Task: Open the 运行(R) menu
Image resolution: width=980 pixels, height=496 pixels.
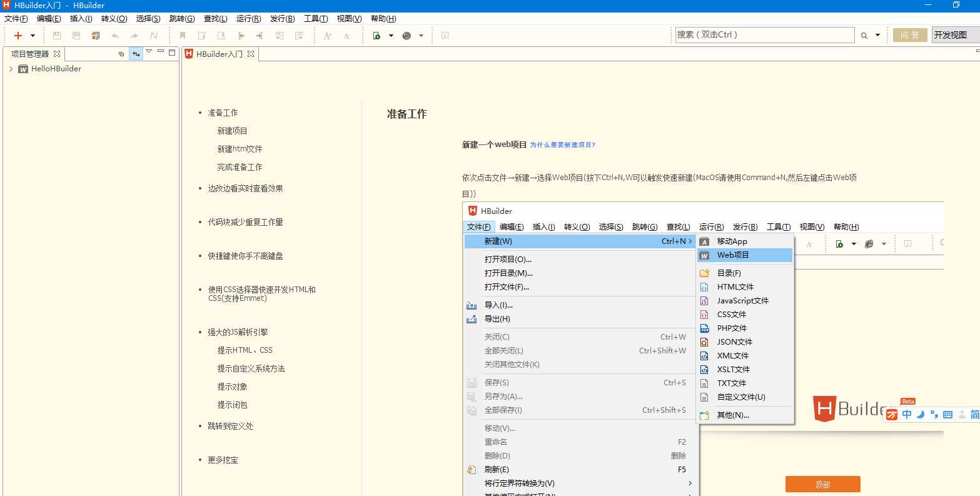Action: (248, 19)
